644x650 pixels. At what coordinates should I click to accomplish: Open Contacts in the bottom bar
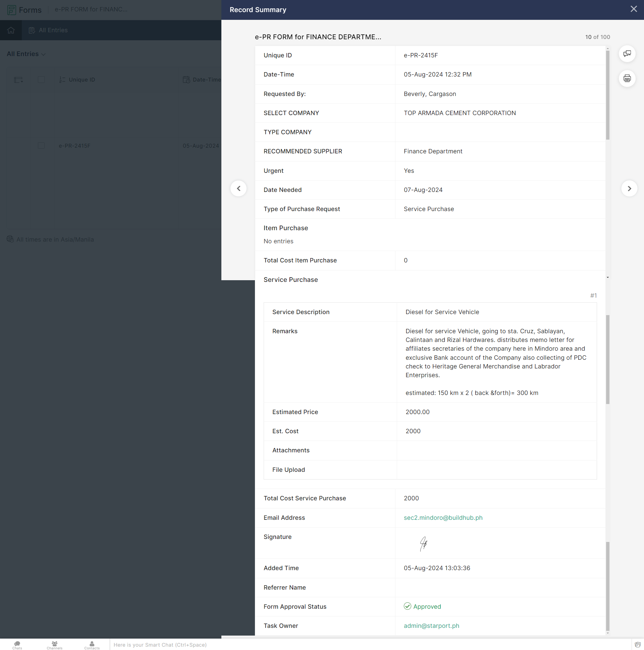point(92,645)
